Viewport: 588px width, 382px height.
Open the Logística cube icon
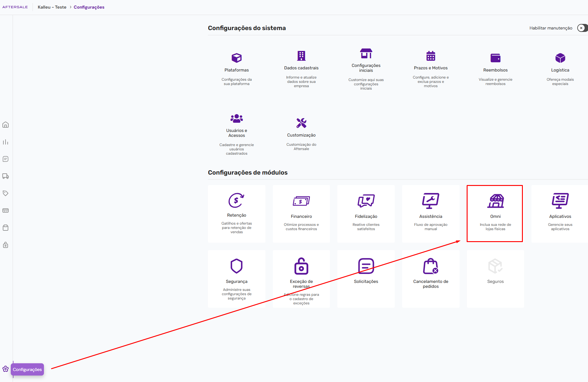tap(560, 58)
